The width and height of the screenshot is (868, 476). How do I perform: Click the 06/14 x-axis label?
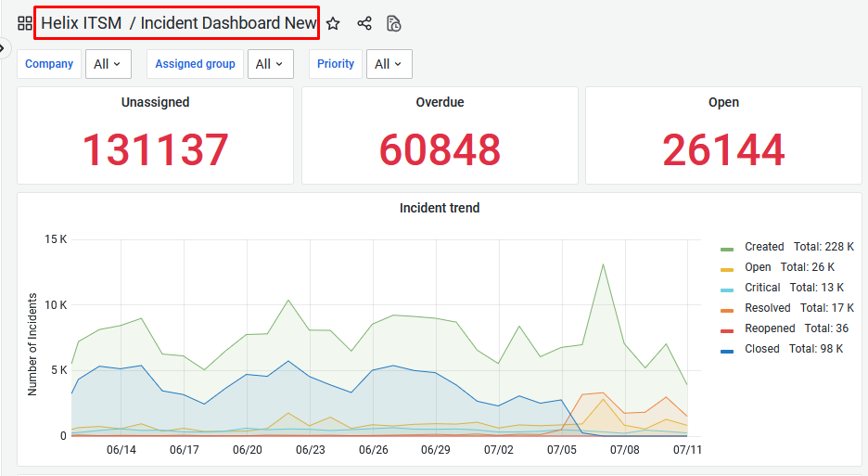click(x=121, y=449)
